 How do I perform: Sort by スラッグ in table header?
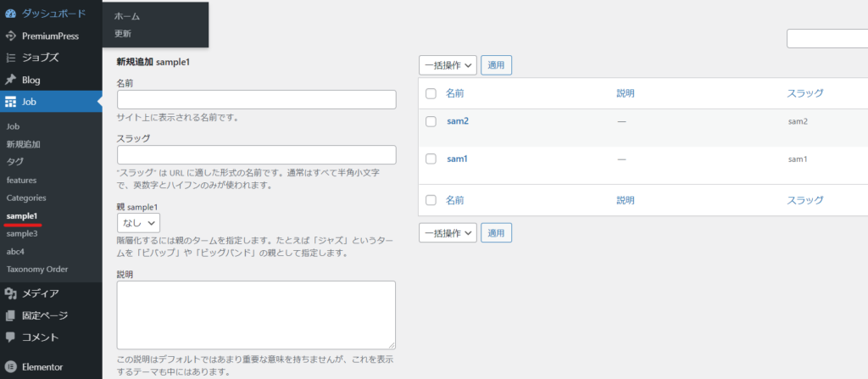[x=805, y=93]
